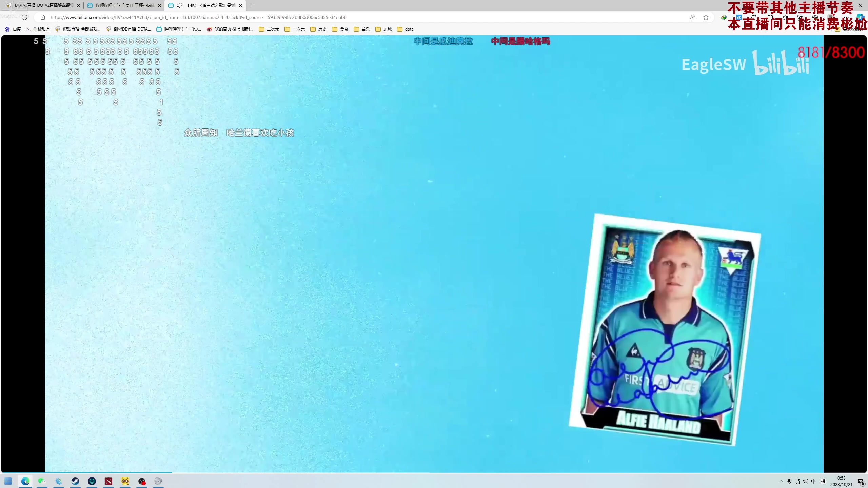
Task: Add this page to favorites
Action: pos(706,17)
